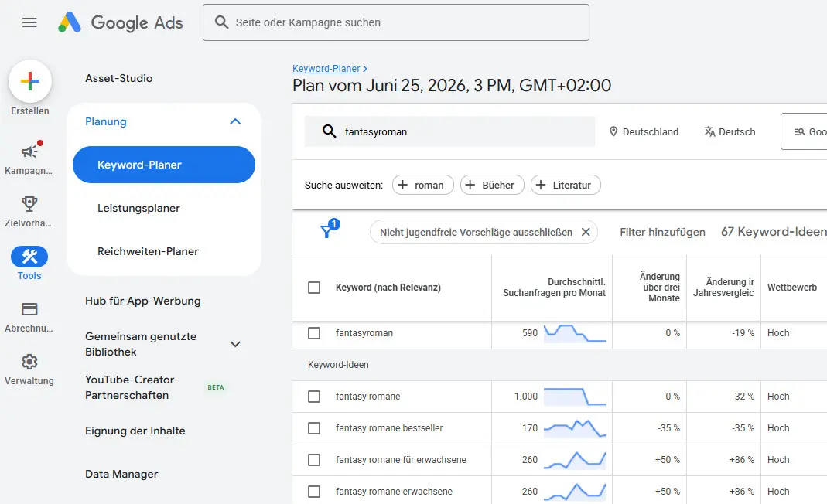Viewport: 827px width, 504px height.
Task: Click the trend sparkline for fantasyroman
Action: point(574,333)
